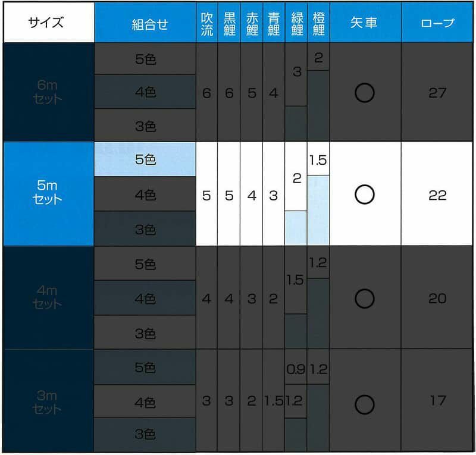Click the 矢車 circle for 6mセット
The width and height of the screenshot is (476, 455).
coord(364,92)
